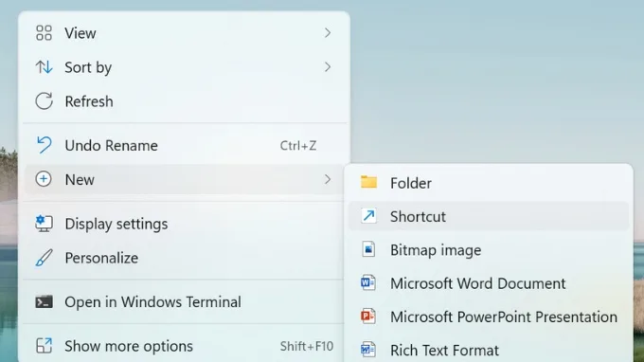Image resolution: width=644 pixels, height=362 pixels.
Task: Select Personalize from the context menu
Action: point(184,258)
